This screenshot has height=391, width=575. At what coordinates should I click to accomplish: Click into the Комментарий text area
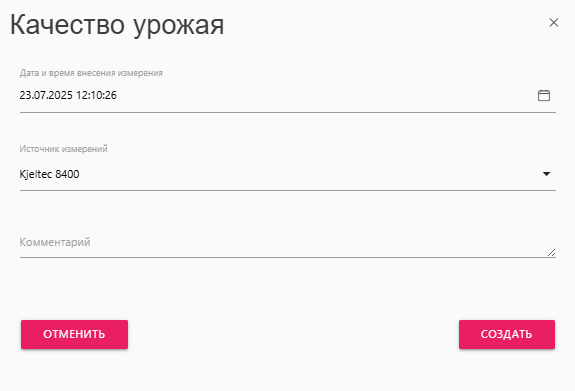click(x=288, y=242)
